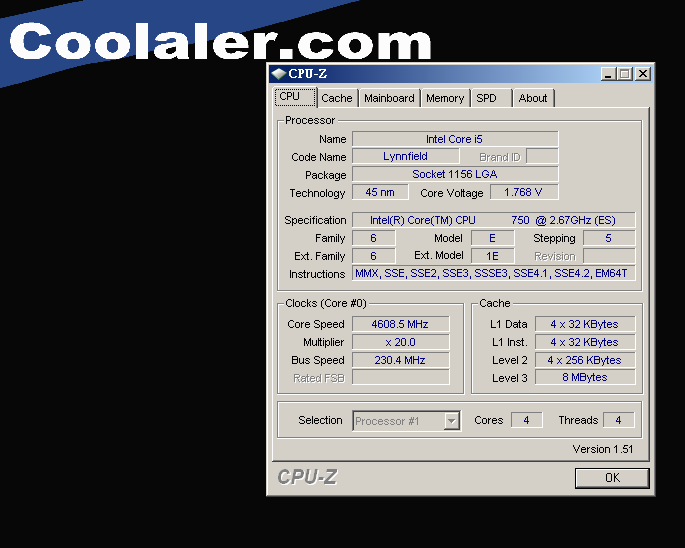
Task: Click the CPU-Z title bar diamond icon
Action: click(278, 74)
